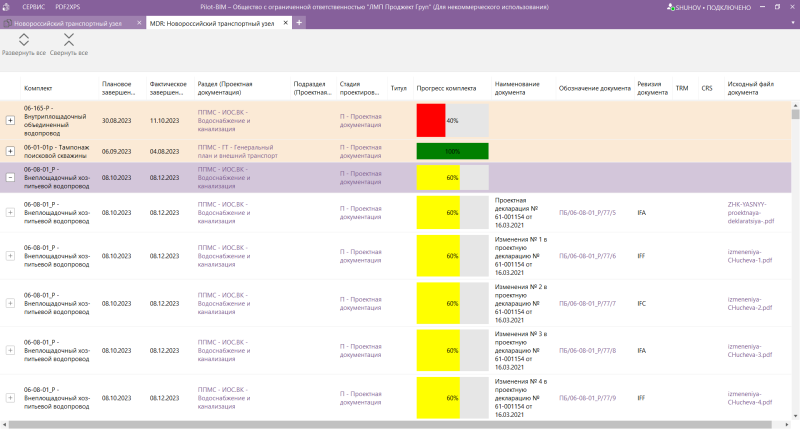Open the tab list dropdown arrow
The width and height of the screenshot is (800, 429).
[x=791, y=21]
